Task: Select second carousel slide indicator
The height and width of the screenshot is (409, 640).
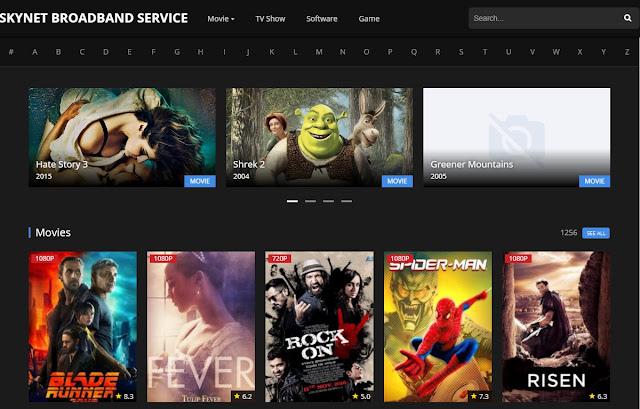Action: 310,201
